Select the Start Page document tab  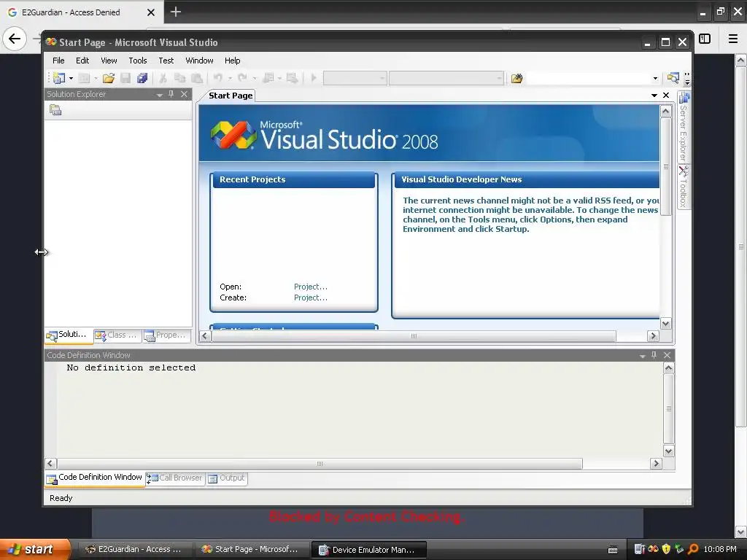tap(231, 96)
